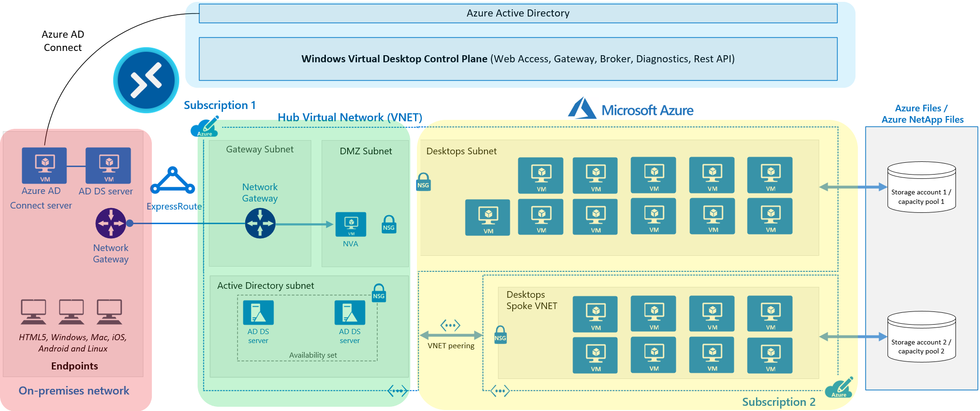The image size is (980, 411).
Task: Click the VNET peering icon above the arrow
Action: 450,325
